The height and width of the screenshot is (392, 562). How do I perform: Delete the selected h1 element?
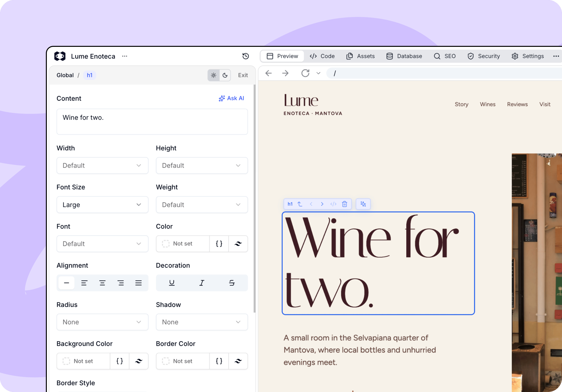pos(344,204)
